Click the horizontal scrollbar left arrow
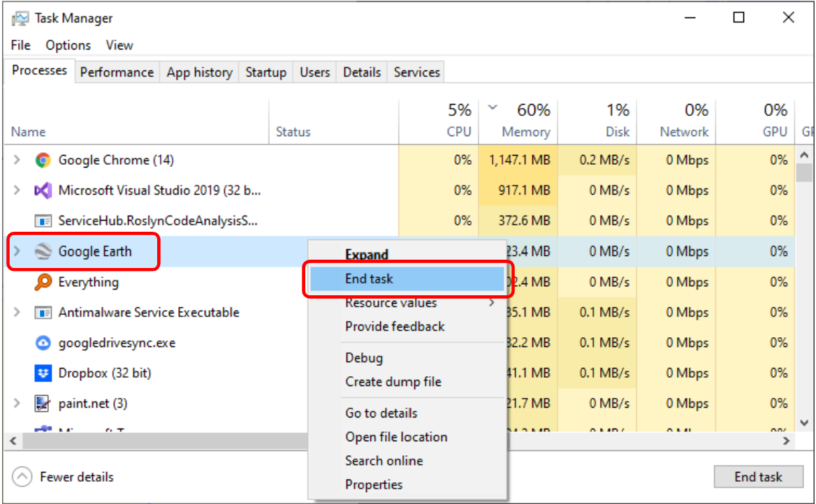816x504 pixels. pyautogui.click(x=13, y=441)
